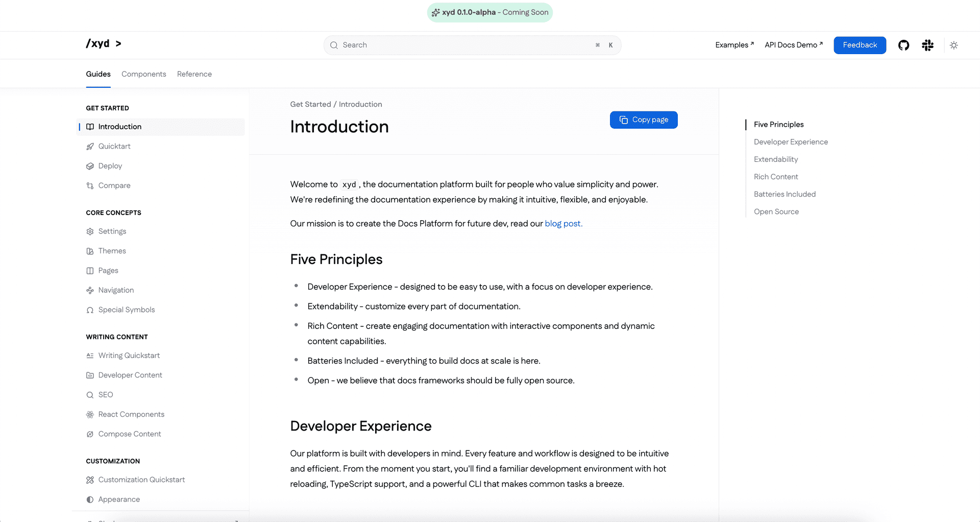Screen dimensions: 980x522
Task: Focus the Search input field
Action: [472, 45]
